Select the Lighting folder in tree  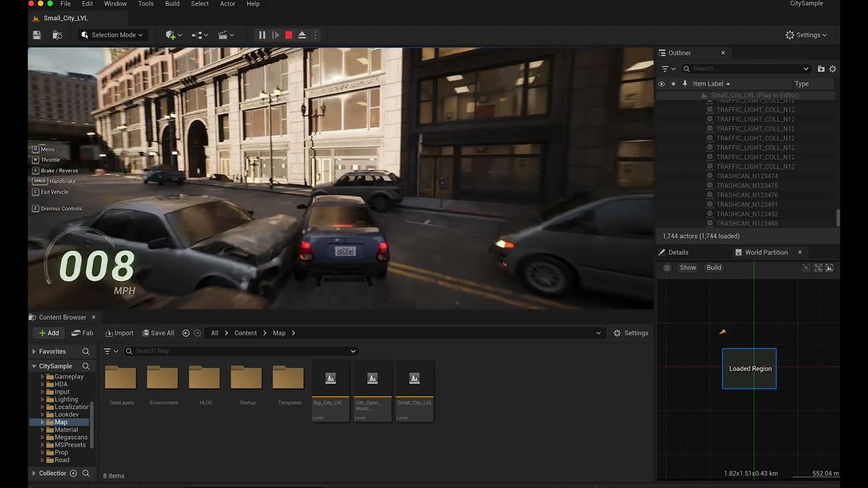pyautogui.click(x=66, y=399)
